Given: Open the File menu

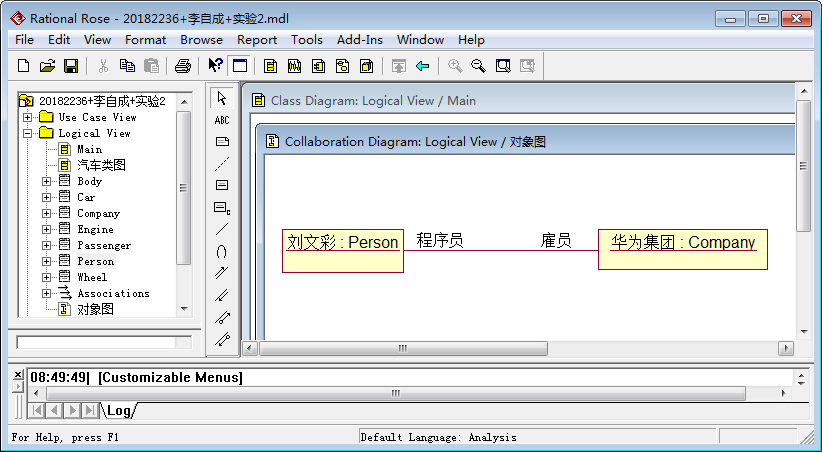Looking at the screenshot, I should [x=24, y=40].
